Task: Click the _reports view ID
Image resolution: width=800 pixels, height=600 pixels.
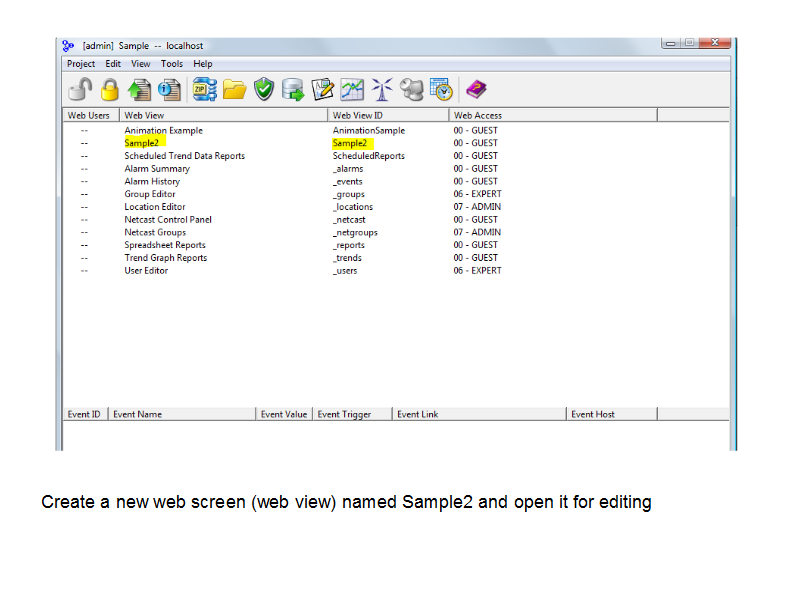Action: 348,245
